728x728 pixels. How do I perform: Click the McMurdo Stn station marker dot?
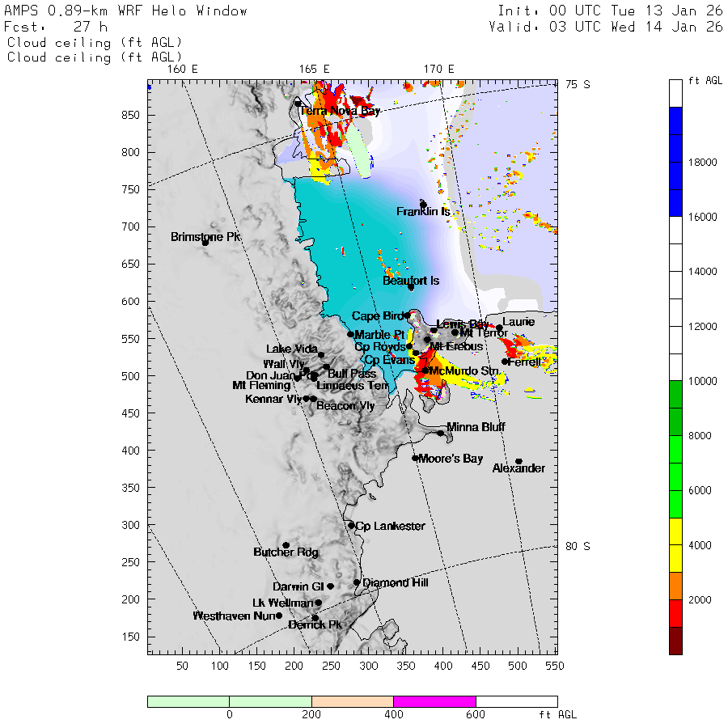click(x=425, y=370)
